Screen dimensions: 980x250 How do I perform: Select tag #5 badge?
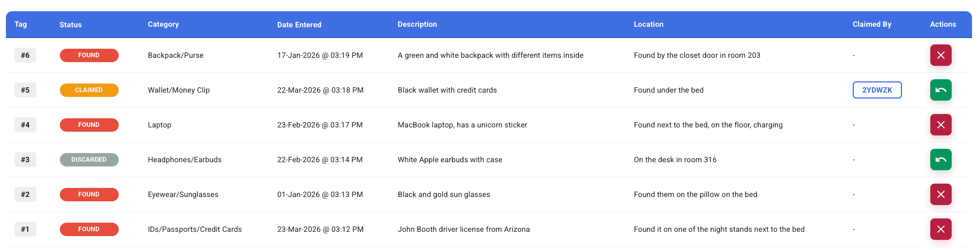pyautogui.click(x=25, y=90)
